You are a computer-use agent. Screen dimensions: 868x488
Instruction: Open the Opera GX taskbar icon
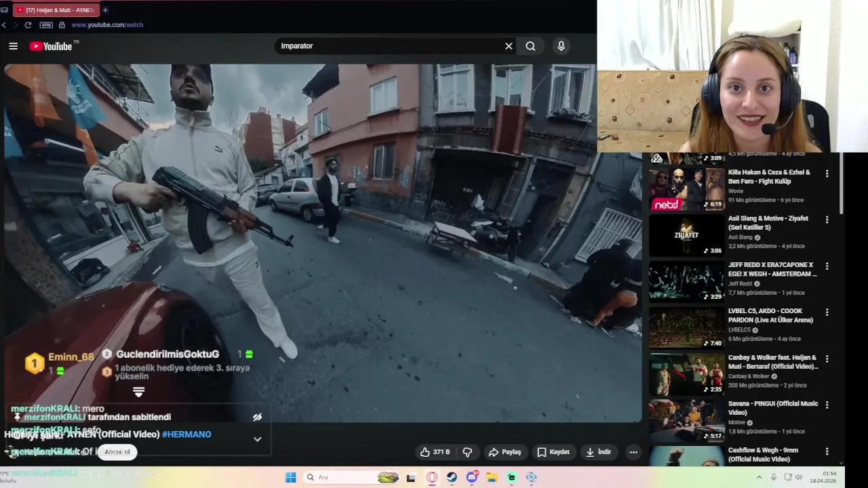[432, 477]
